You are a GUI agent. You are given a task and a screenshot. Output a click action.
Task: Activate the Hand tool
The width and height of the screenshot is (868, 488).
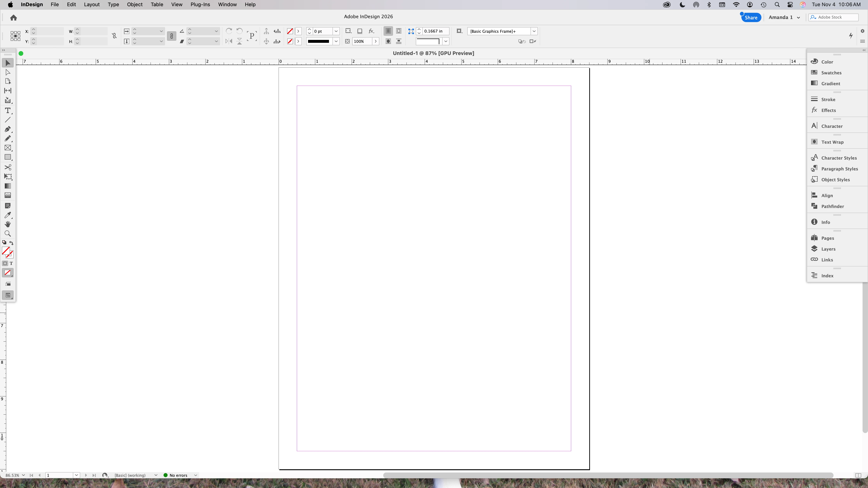[x=7, y=224]
